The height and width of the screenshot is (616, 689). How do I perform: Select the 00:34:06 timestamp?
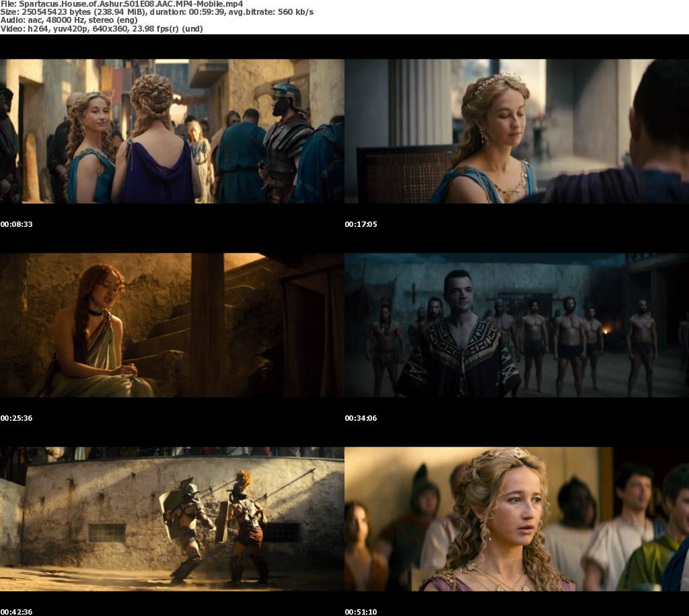coord(361,418)
